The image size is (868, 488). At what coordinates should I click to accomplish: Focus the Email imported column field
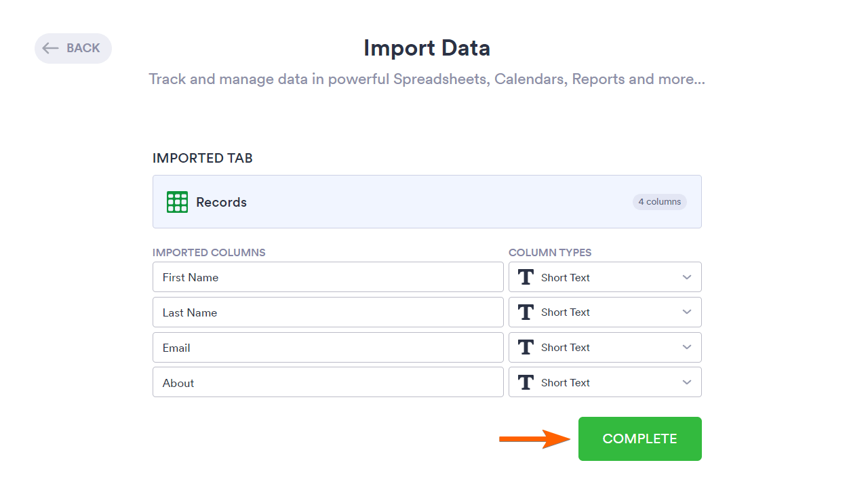click(x=328, y=348)
